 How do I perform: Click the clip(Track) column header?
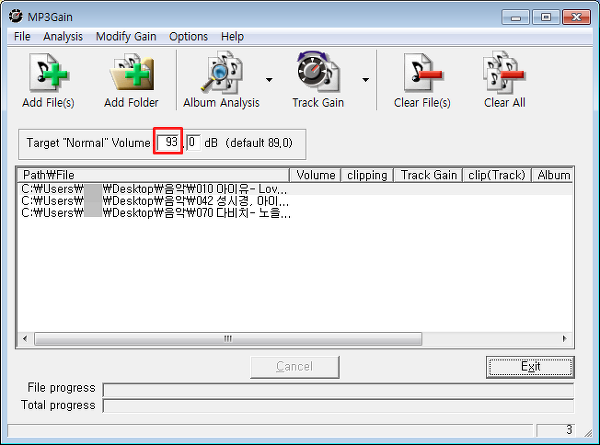point(497,175)
